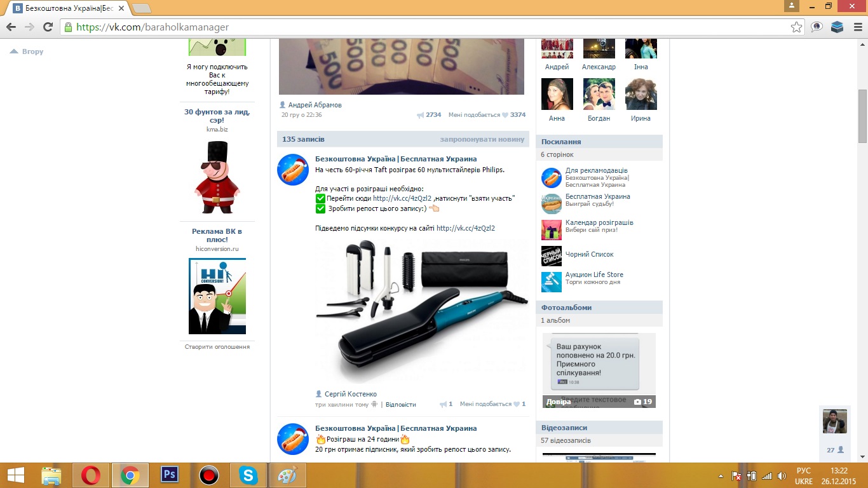Click the blue layers extension icon
The height and width of the screenshot is (488, 868).
837,27
